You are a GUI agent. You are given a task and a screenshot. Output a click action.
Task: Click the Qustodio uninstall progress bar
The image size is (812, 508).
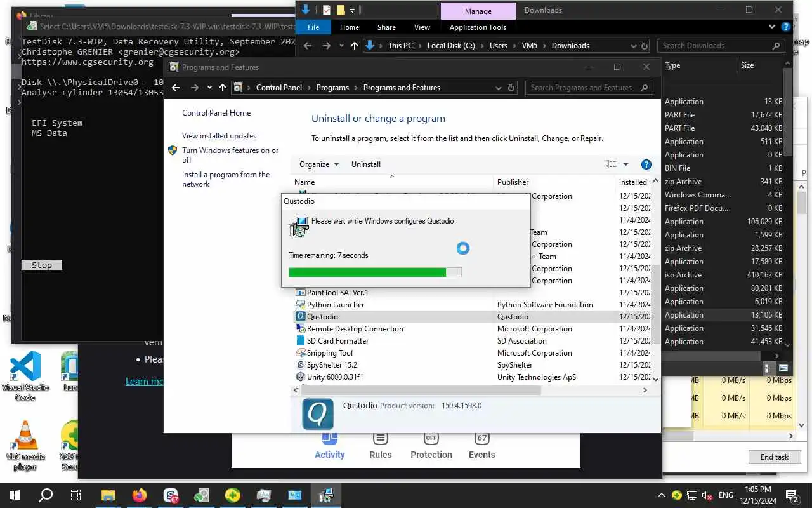(375, 272)
